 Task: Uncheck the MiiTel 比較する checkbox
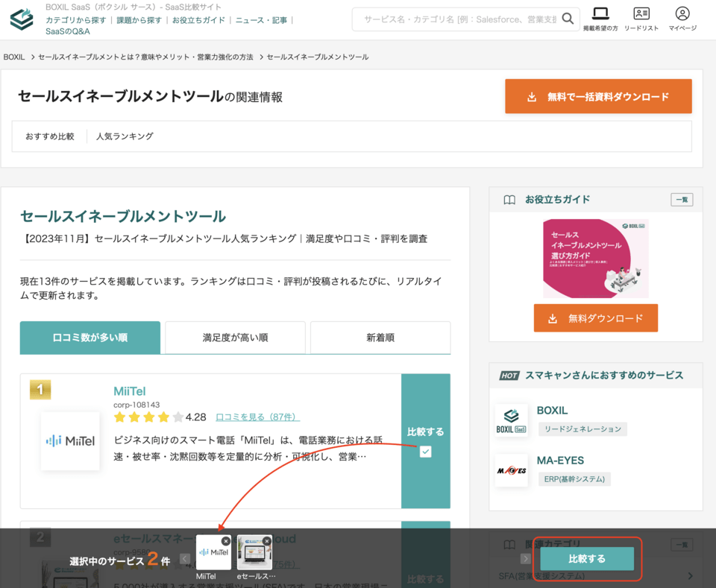425,452
